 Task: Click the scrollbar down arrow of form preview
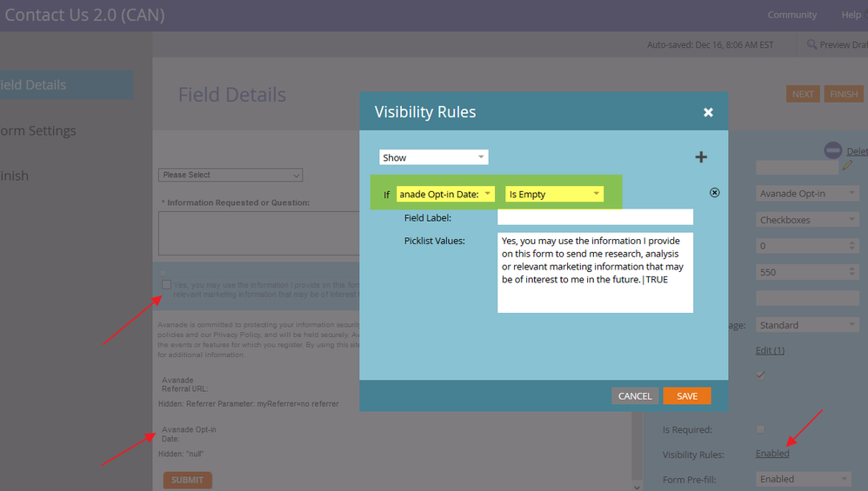(x=637, y=488)
